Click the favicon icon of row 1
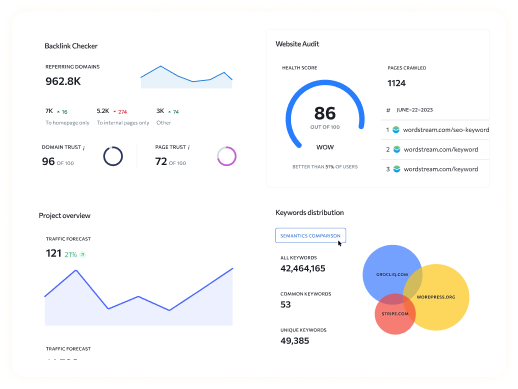 [x=396, y=130]
